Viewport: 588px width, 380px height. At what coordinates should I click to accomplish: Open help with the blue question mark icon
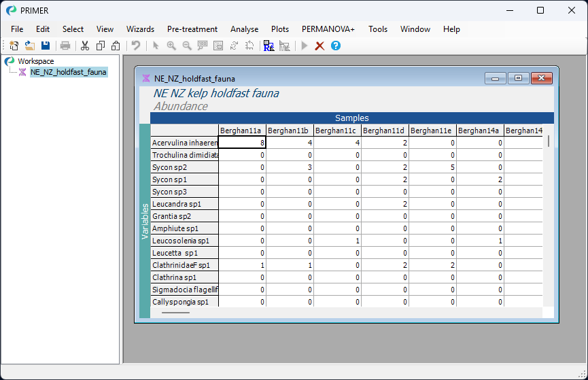[335, 46]
